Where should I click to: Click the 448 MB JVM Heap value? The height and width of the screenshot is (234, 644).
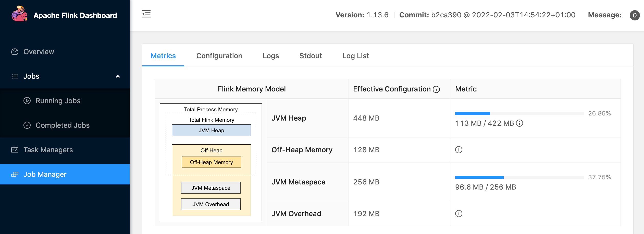pyautogui.click(x=366, y=118)
